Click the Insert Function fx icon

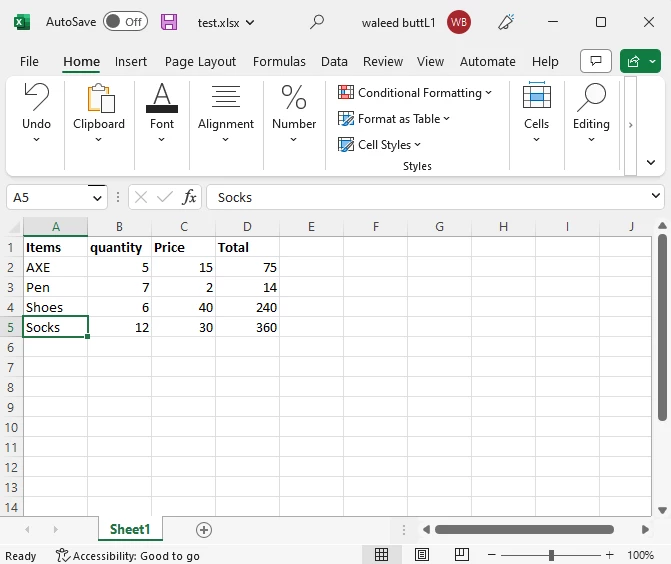(x=189, y=197)
